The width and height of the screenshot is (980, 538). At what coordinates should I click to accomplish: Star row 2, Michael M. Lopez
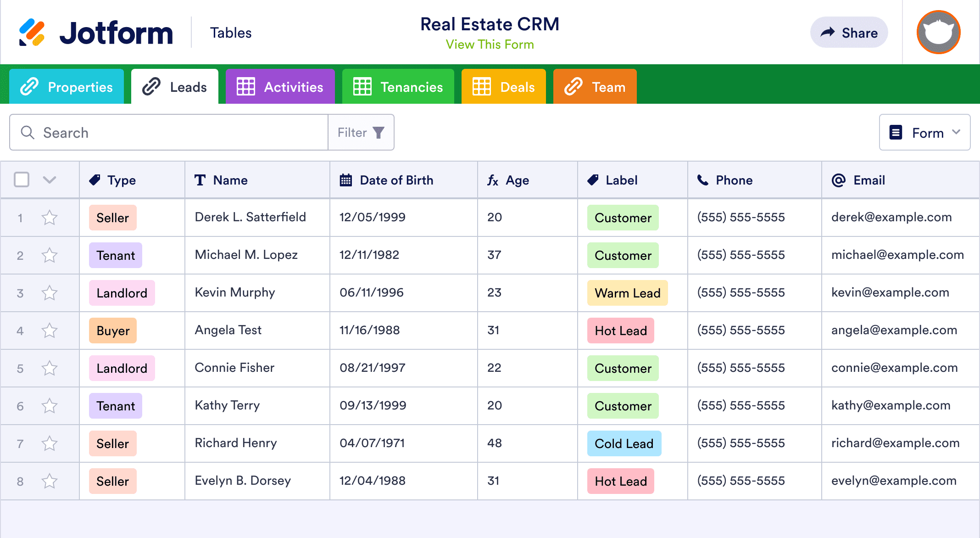(x=50, y=255)
